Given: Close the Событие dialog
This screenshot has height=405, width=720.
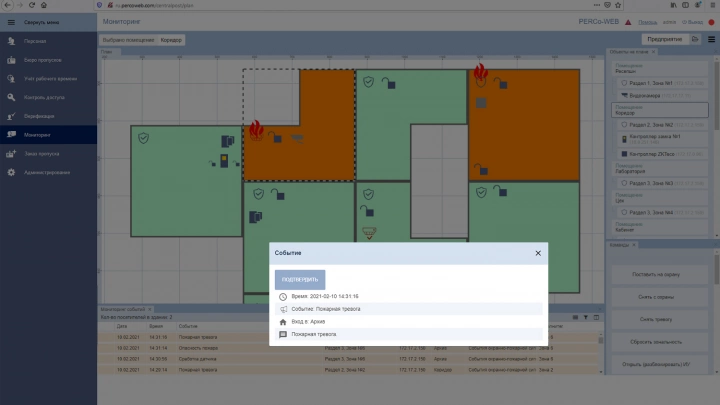Looking at the screenshot, I should pos(537,254).
